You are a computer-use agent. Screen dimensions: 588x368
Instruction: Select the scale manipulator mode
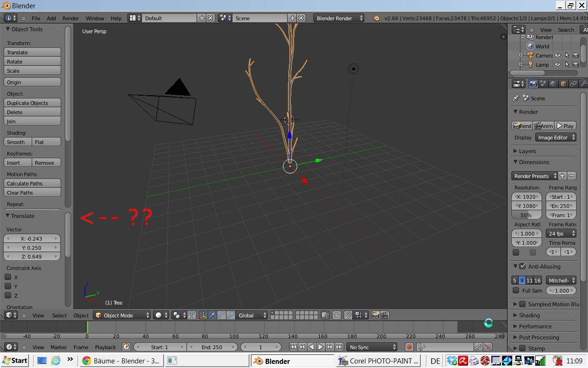[x=231, y=315]
